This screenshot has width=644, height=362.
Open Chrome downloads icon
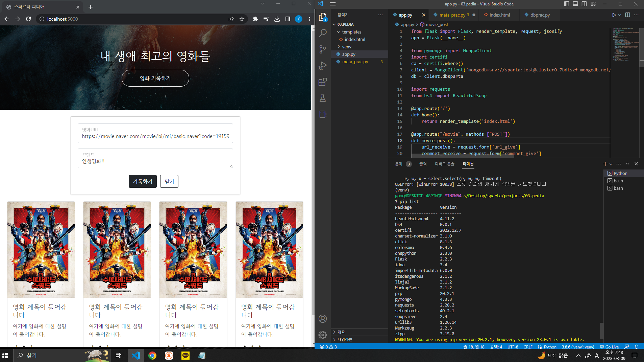pos(277,19)
